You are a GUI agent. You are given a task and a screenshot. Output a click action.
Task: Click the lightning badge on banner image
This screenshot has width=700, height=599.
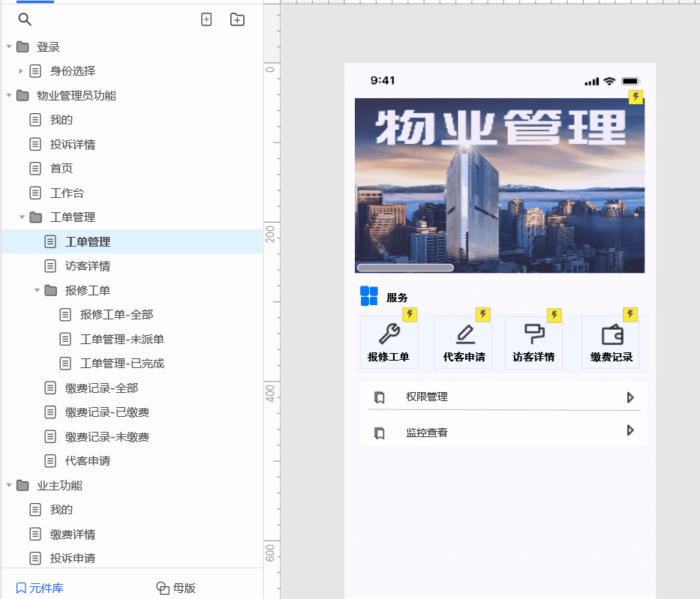coord(635,97)
